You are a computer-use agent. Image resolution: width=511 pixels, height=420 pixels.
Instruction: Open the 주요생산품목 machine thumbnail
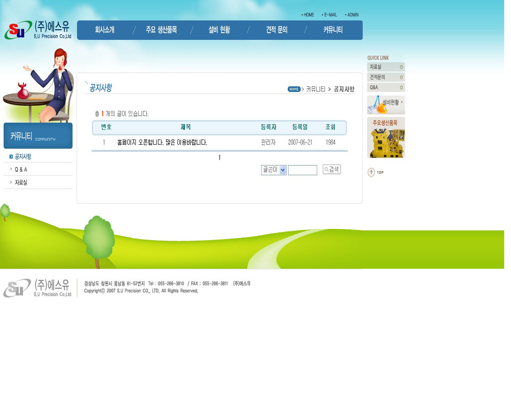pyautogui.click(x=386, y=138)
